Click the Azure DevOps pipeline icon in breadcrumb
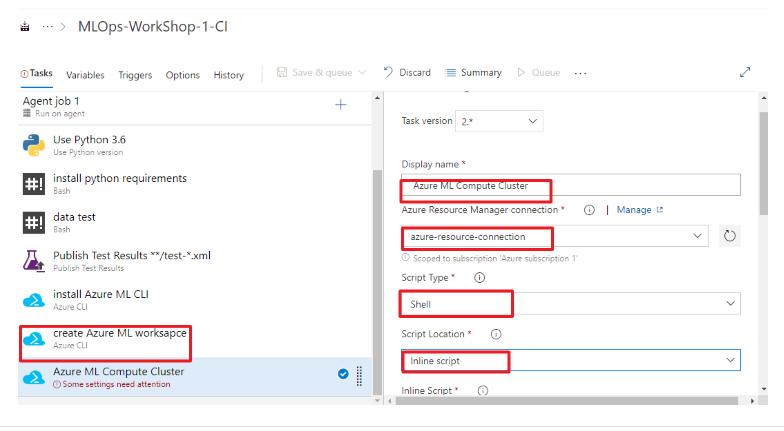Screen dimensions: 784x431 tap(24, 26)
